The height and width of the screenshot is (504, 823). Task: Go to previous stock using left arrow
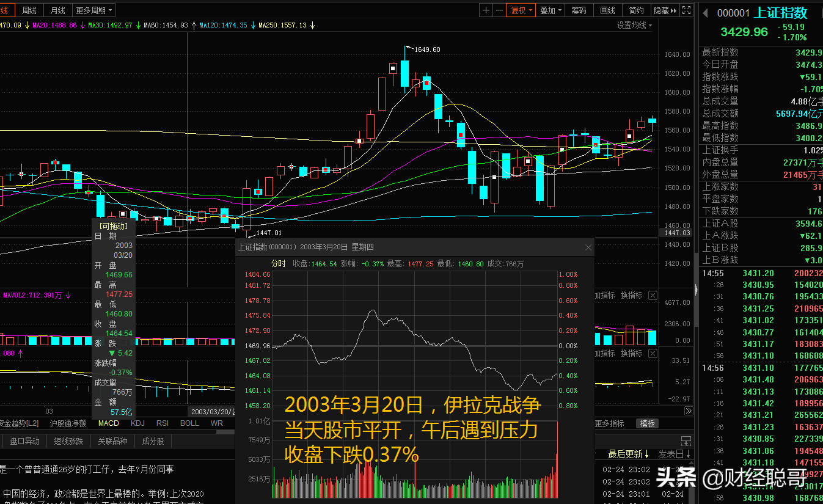(x=704, y=13)
